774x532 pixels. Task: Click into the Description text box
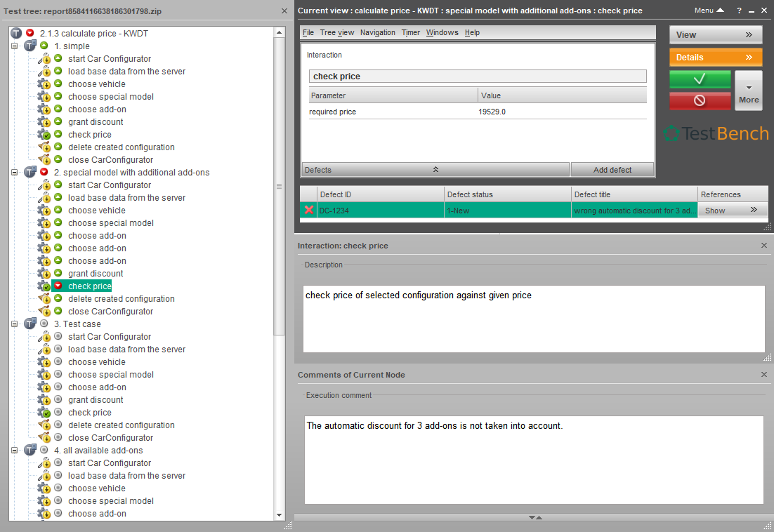[x=534, y=319]
